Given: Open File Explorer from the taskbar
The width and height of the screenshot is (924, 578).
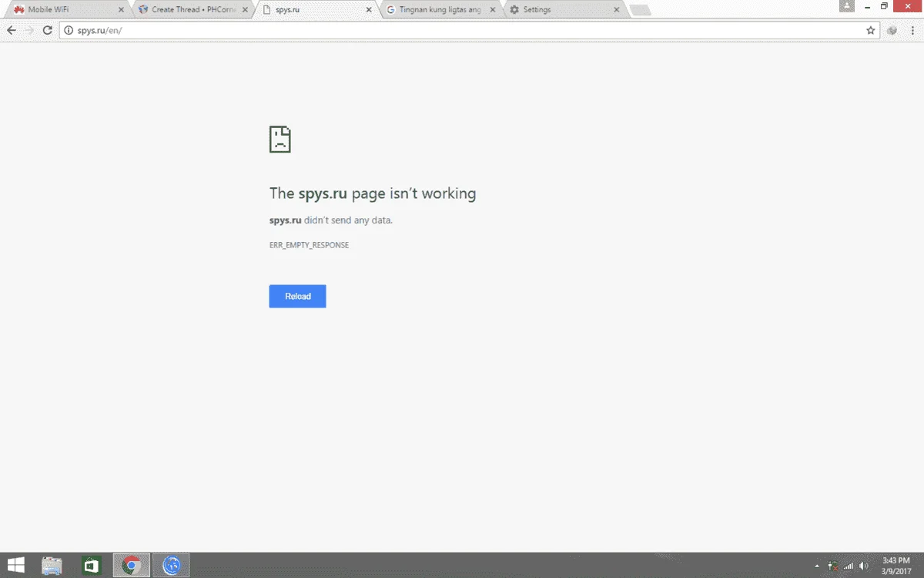Looking at the screenshot, I should click(x=52, y=566).
